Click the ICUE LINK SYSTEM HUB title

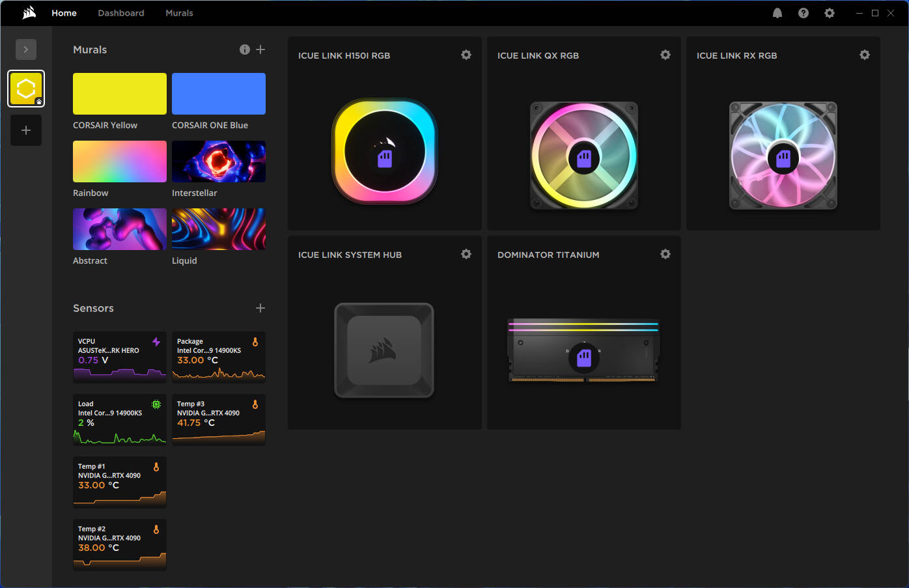350,255
